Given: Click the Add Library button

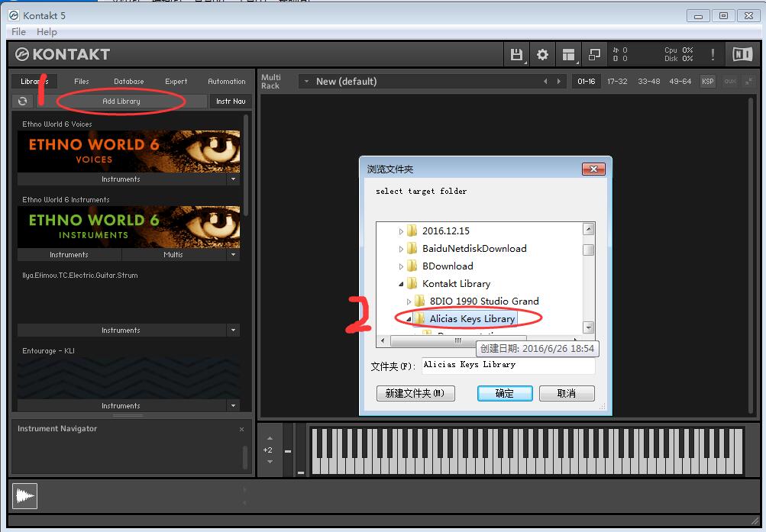Looking at the screenshot, I should (x=121, y=101).
